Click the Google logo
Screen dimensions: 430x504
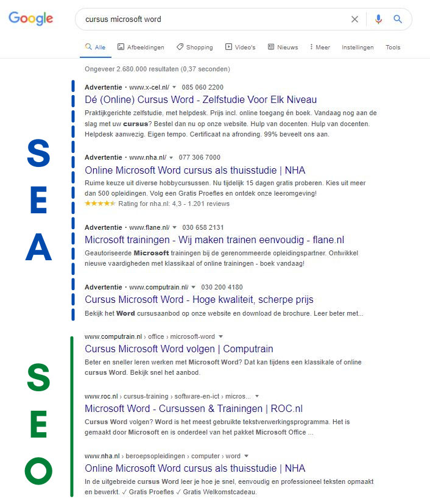coord(30,18)
